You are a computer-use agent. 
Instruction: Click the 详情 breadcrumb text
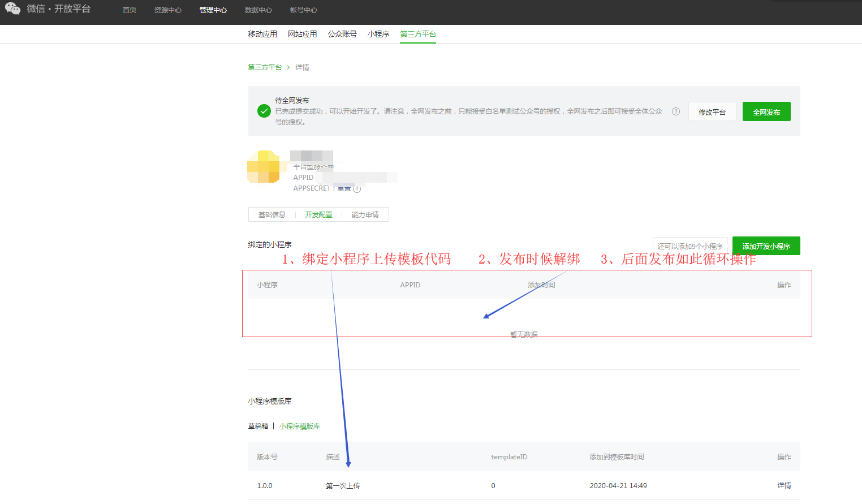(x=302, y=67)
